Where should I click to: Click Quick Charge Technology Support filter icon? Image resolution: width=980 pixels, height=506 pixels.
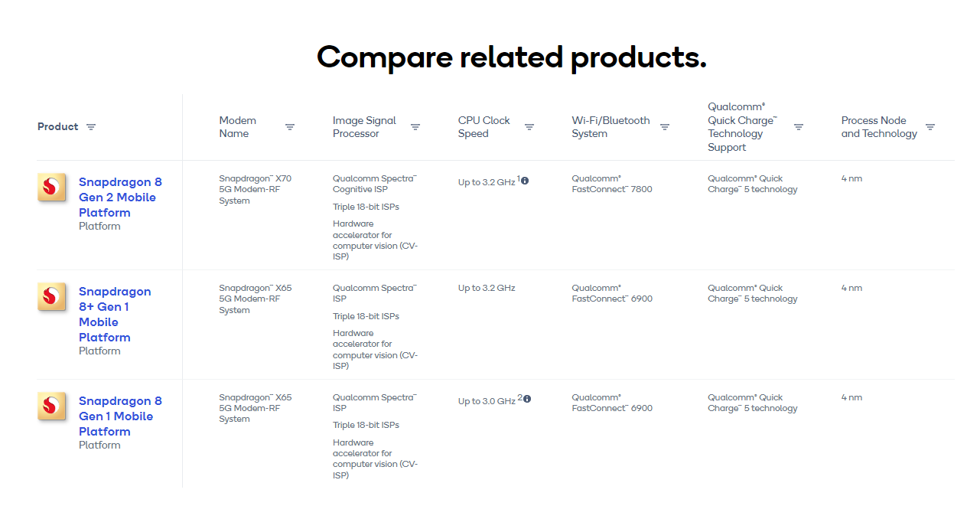click(x=799, y=127)
